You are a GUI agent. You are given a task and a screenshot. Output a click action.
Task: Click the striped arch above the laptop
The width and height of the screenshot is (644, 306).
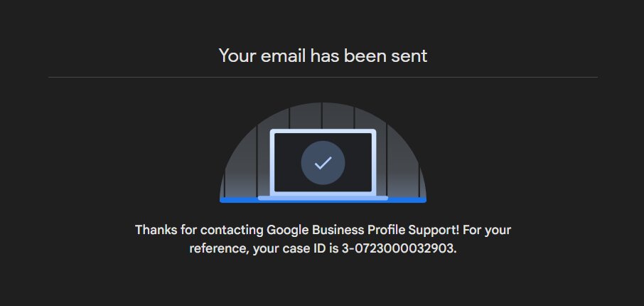[323, 115]
